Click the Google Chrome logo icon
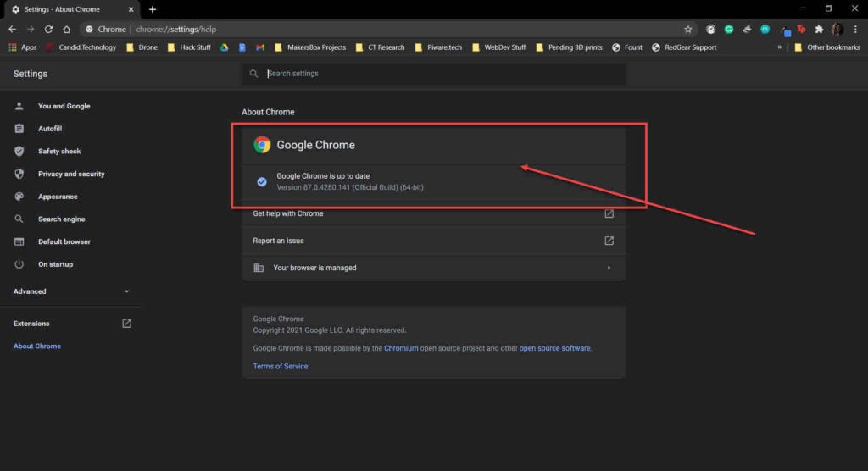The width and height of the screenshot is (868, 471). click(x=262, y=145)
